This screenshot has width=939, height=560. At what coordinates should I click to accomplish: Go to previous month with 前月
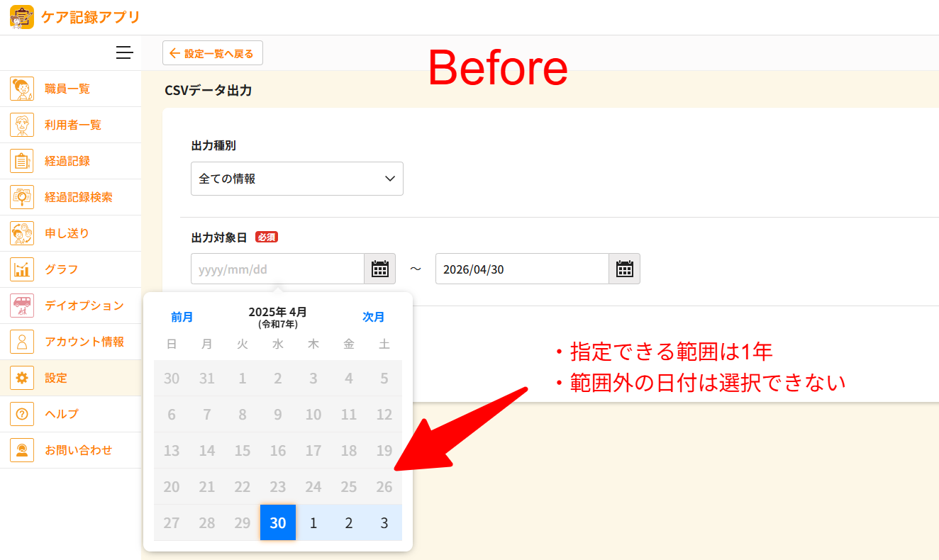pyautogui.click(x=182, y=317)
